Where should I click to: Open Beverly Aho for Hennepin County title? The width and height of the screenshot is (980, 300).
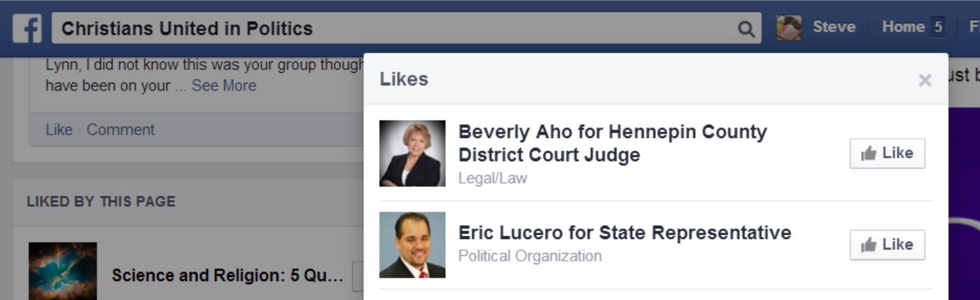(612, 143)
